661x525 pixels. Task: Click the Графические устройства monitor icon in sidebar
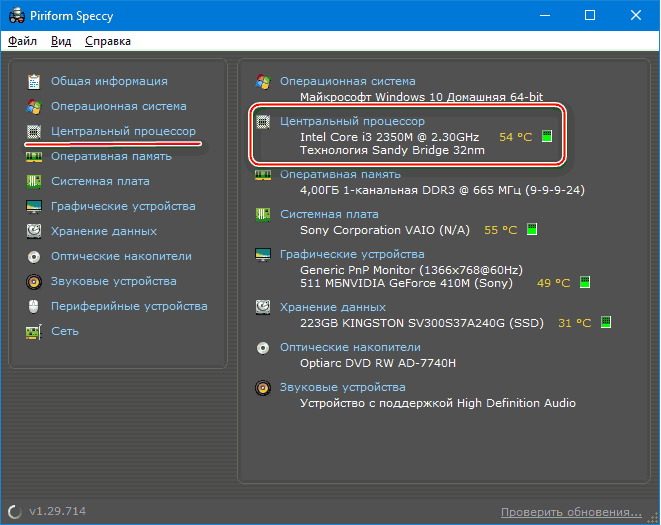[34, 207]
